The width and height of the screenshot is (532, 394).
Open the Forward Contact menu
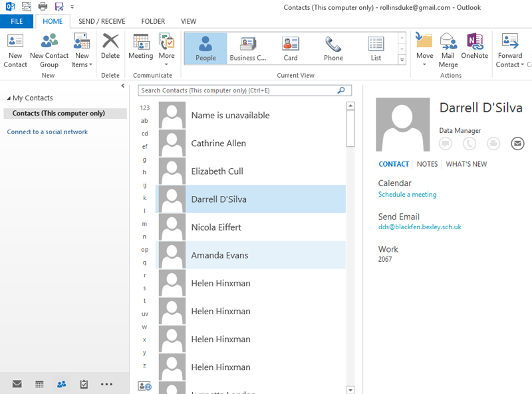tap(509, 50)
